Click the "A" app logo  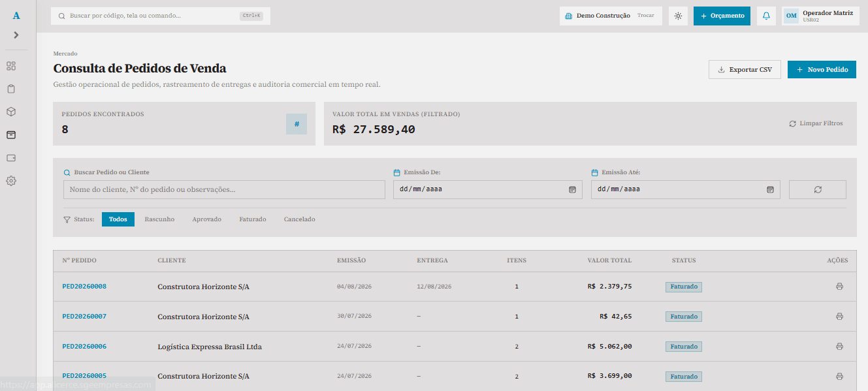point(16,16)
